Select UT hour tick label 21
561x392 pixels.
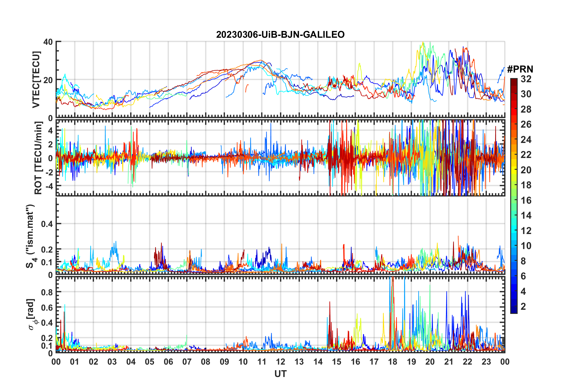click(x=449, y=362)
